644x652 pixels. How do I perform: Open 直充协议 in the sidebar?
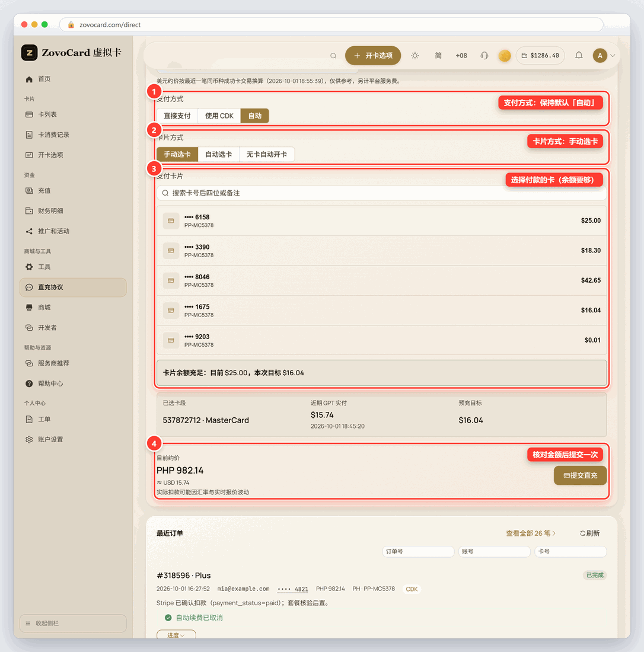[x=73, y=287]
